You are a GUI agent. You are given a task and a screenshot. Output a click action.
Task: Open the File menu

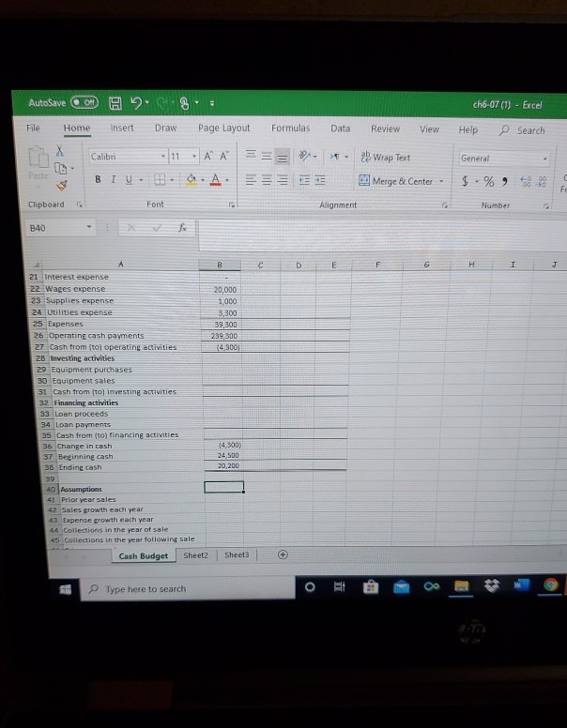[x=33, y=128]
